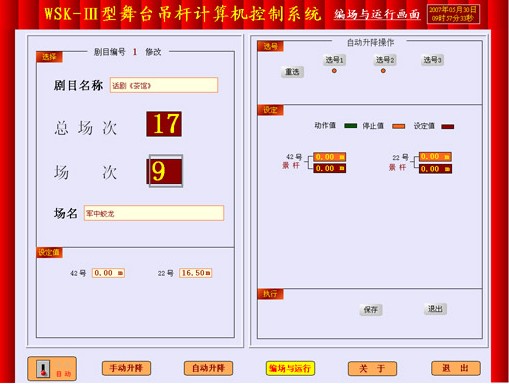Click the 保存 save button
This screenshot has width=509, height=384.
(371, 310)
